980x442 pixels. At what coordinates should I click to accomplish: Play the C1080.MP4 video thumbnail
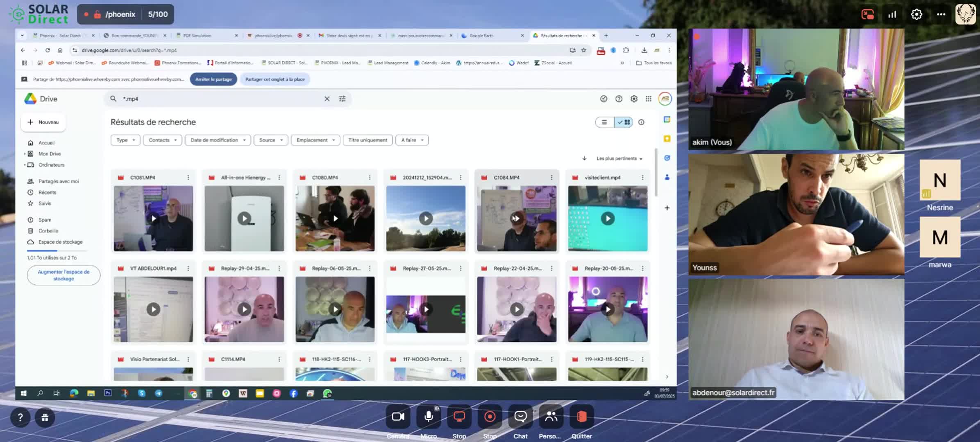click(335, 219)
